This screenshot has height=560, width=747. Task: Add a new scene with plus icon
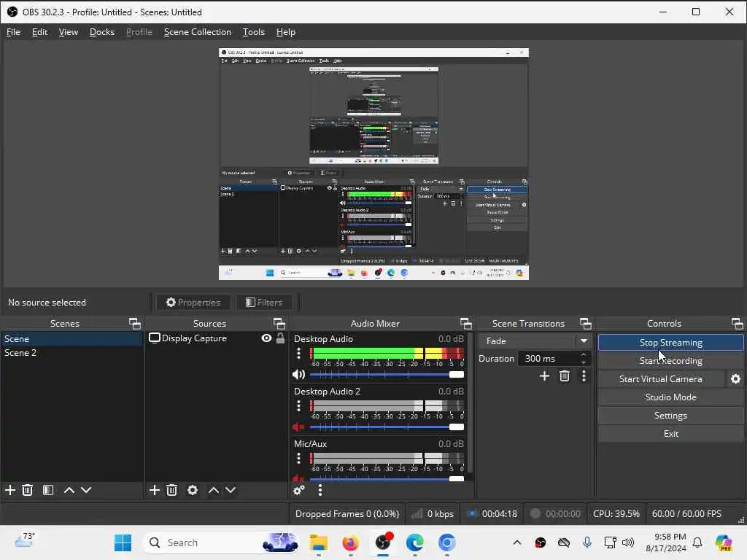click(x=10, y=490)
